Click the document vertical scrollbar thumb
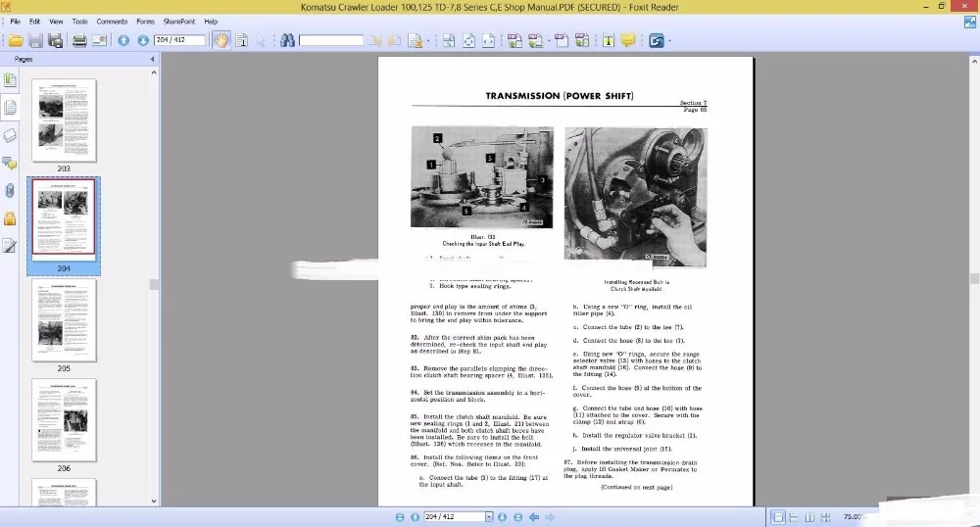The width and height of the screenshot is (980, 527). (x=974, y=278)
